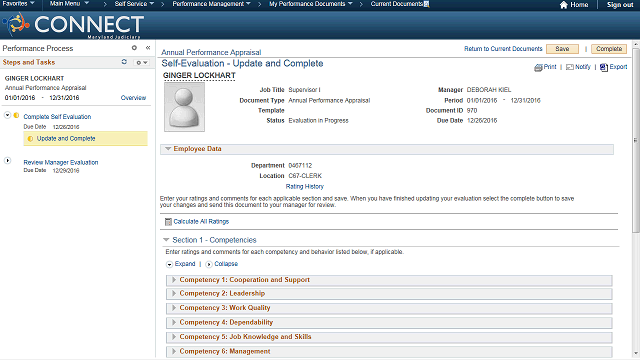
Task: Toggle Review Manager Evaluation step arrow
Action: (7, 161)
